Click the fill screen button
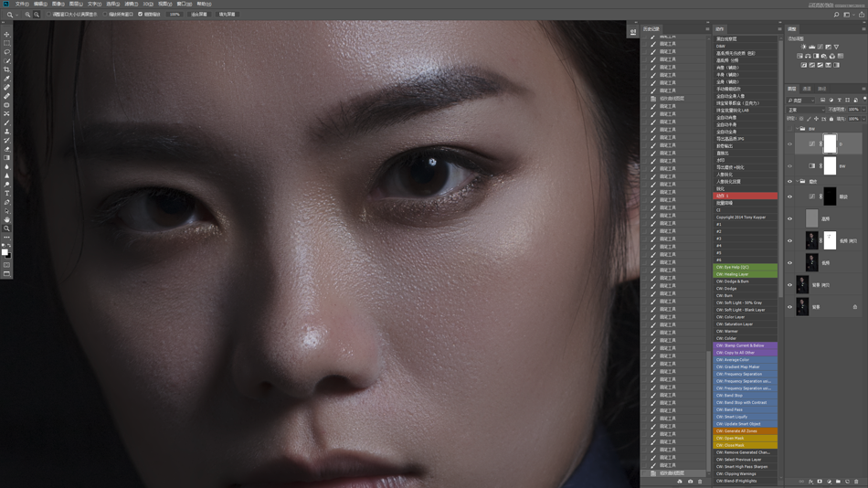This screenshot has width=868, height=488. coord(227,15)
